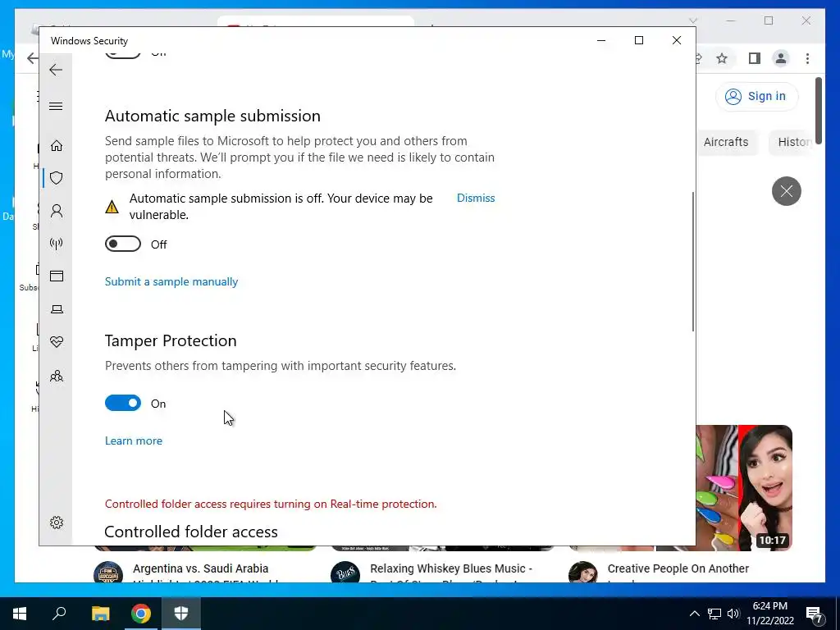The width and height of the screenshot is (840, 630).
Task: Open Relaxing Whiskey Blues channel avatar
Action: (345, 573)
